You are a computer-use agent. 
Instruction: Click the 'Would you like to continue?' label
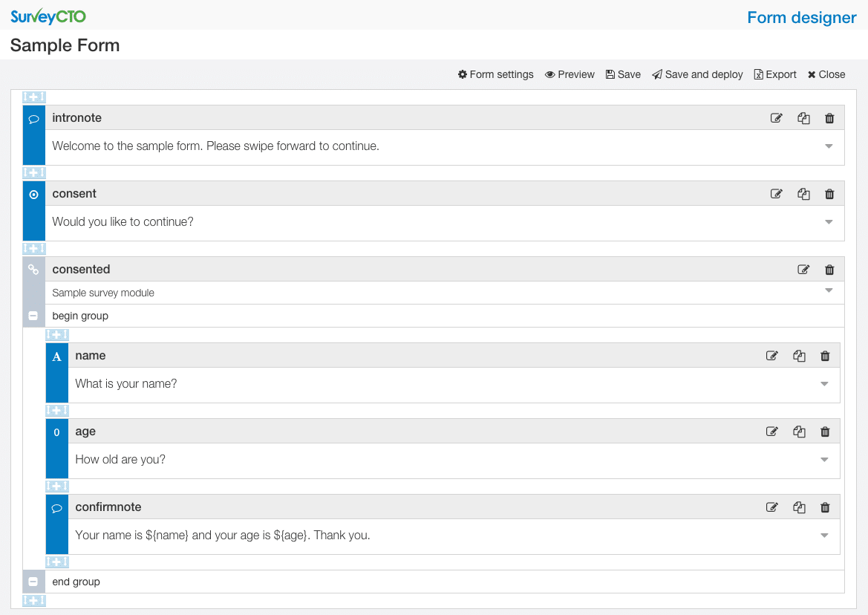(x=123, y=222)
